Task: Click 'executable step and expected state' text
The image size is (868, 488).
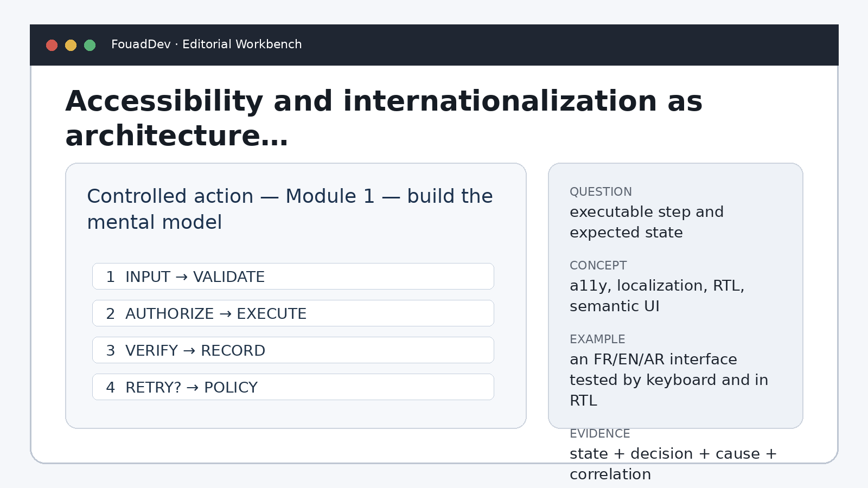Action: pyautogui.click(x=647, y=222)
